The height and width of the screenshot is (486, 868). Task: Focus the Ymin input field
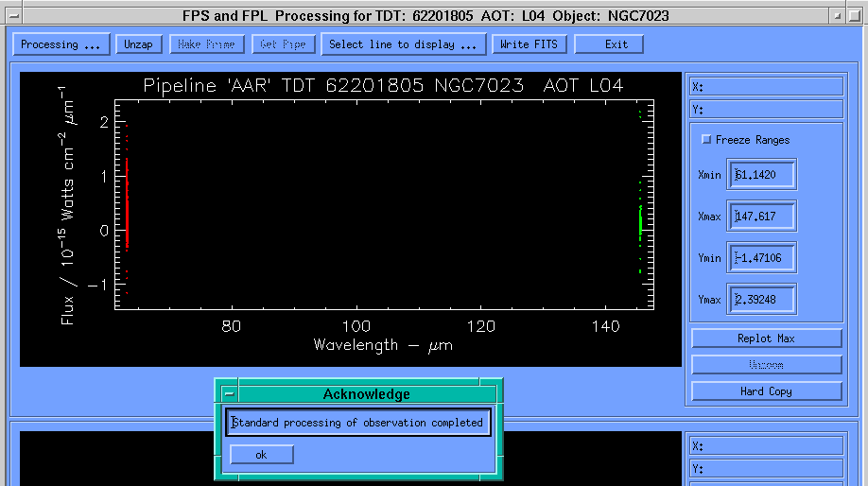pos(762,258)
